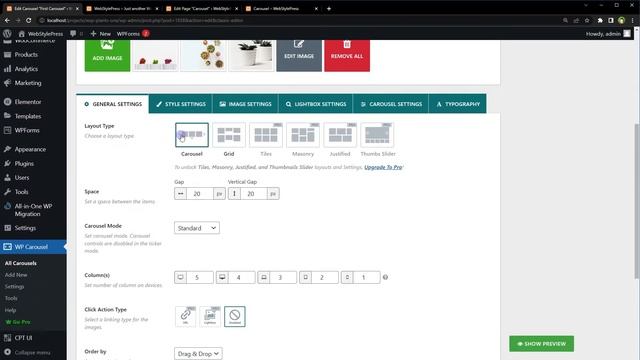Viewport: 640px width, 360px height.
Task: Choose the Justified pro layout
Action: (x=340, y=135)
